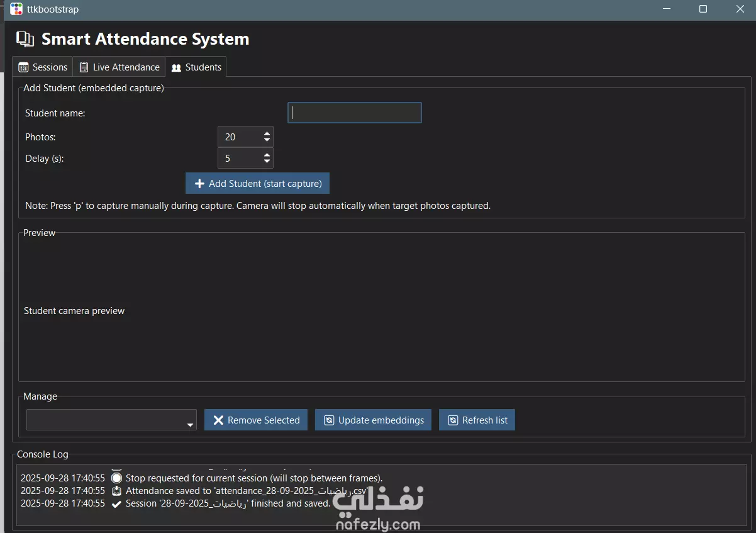Maximize the ttkbootstrap window
756x533 pixels.
[x=703, y=9]
